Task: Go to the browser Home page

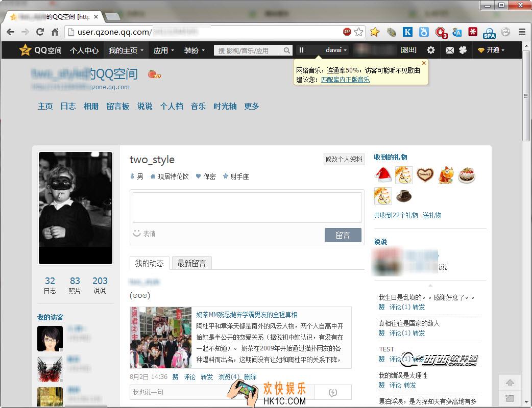Action: 55,32
